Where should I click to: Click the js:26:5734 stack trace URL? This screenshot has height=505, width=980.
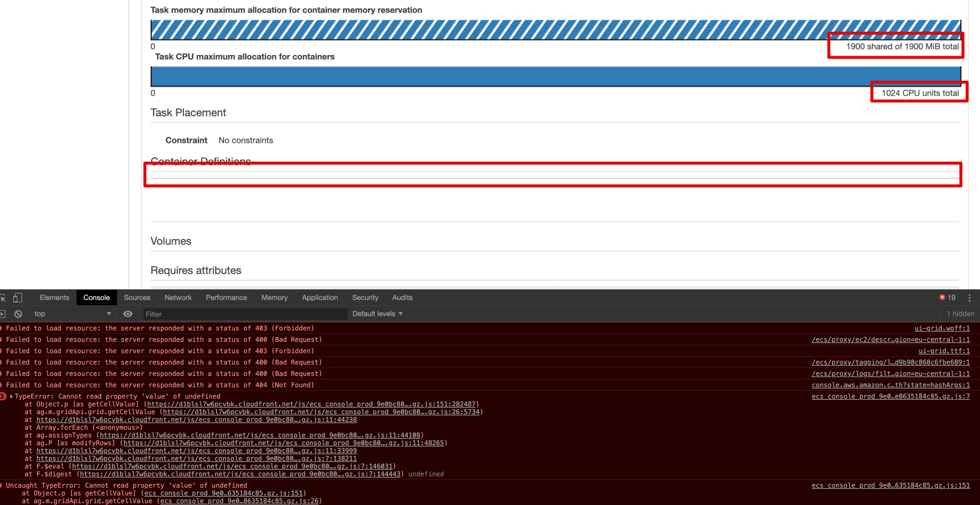coord(321,412)
